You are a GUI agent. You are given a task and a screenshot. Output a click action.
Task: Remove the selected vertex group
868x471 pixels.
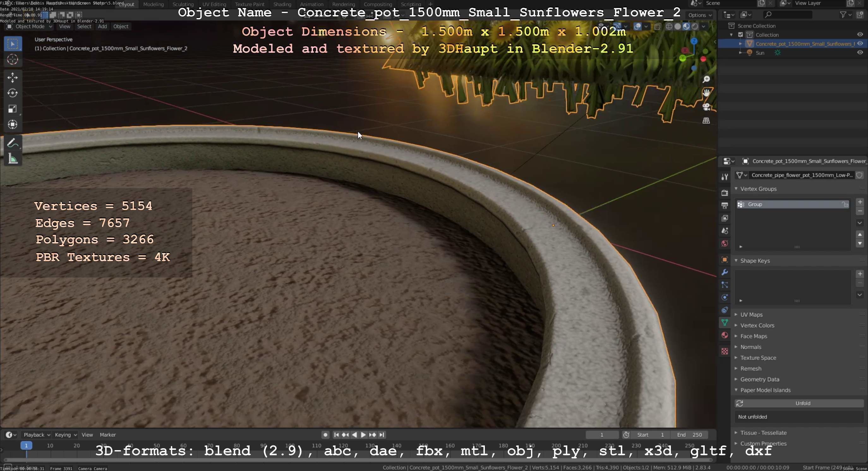point(860,211)
